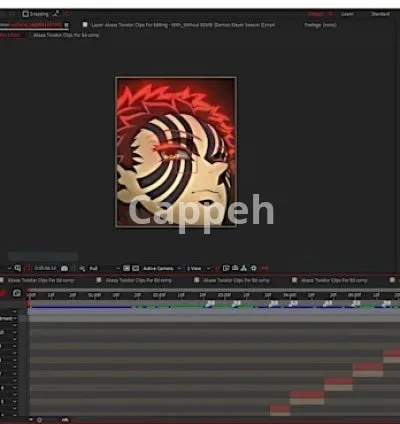This screenshot has width=400, height=424.
Task: Click the reset exposure icon
Action: 254,268
